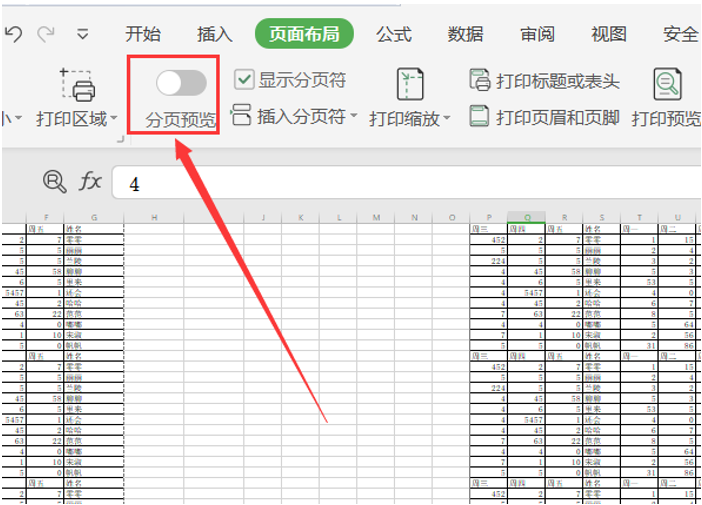Click the 打印区域 printer icon
702x505 pixels.
78,85
